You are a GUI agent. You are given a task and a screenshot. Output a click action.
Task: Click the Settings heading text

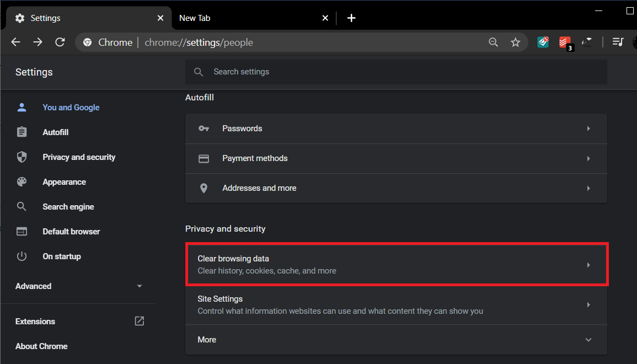34,72
